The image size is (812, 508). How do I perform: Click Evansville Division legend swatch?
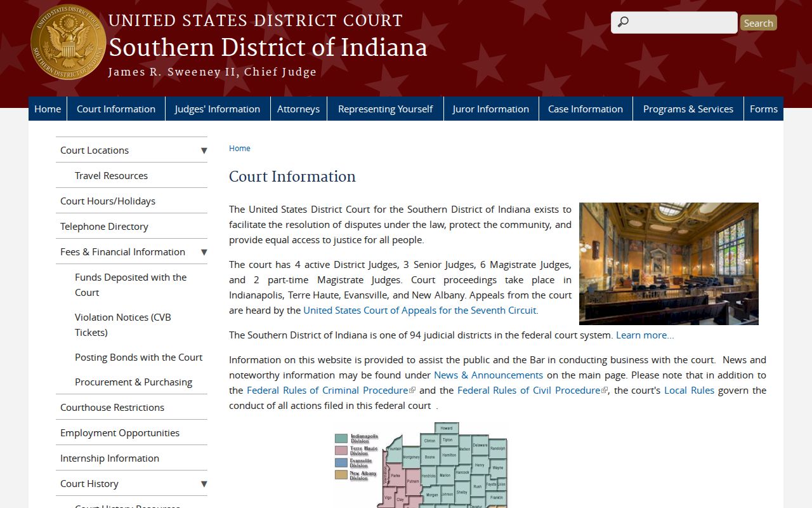pyautogui.click(x=341, y=463)
